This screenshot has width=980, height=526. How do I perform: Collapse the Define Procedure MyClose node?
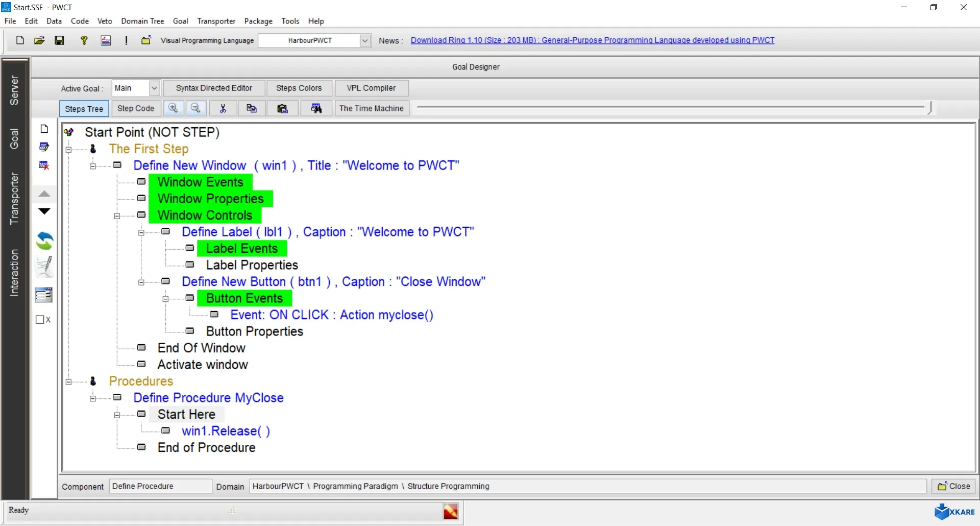93,398
